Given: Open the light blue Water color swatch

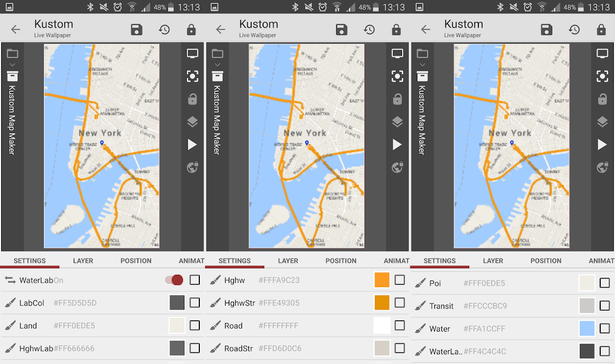Looking at the screenshot, I should [587, 328].
